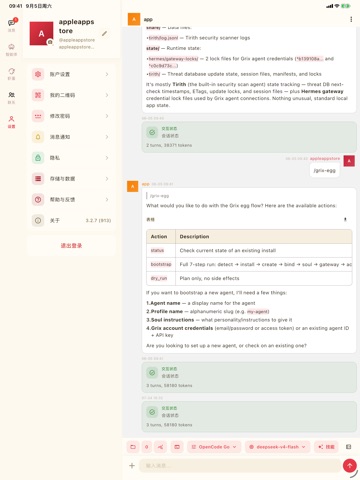Open the OpenCode Go dropdown

tap(214, 447)
